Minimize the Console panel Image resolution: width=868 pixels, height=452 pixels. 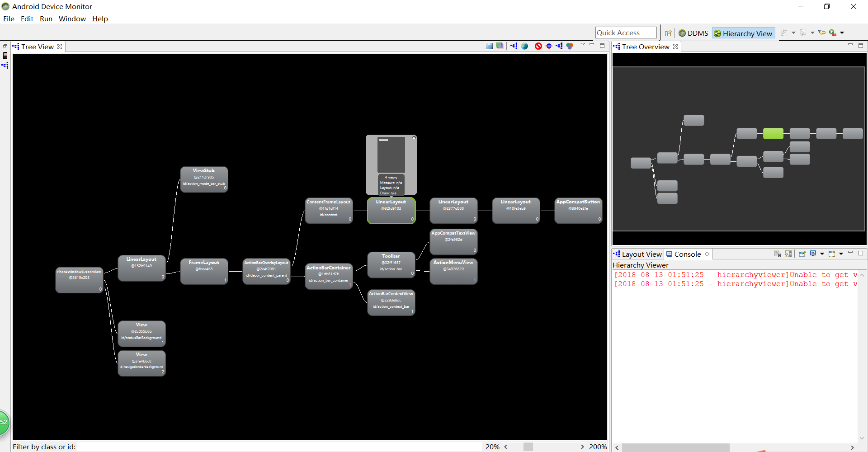tap(850, 252)
